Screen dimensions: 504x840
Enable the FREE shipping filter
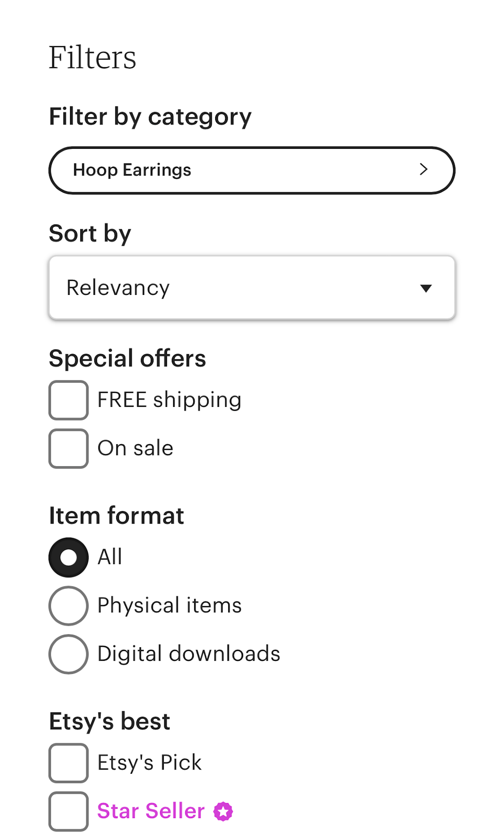(x=68, y=400)
